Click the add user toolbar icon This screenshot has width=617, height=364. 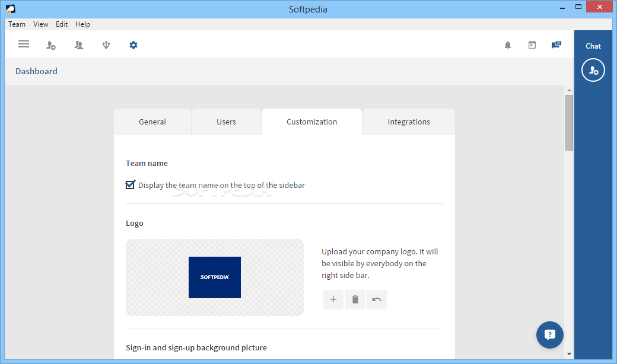tap(51, 45)
